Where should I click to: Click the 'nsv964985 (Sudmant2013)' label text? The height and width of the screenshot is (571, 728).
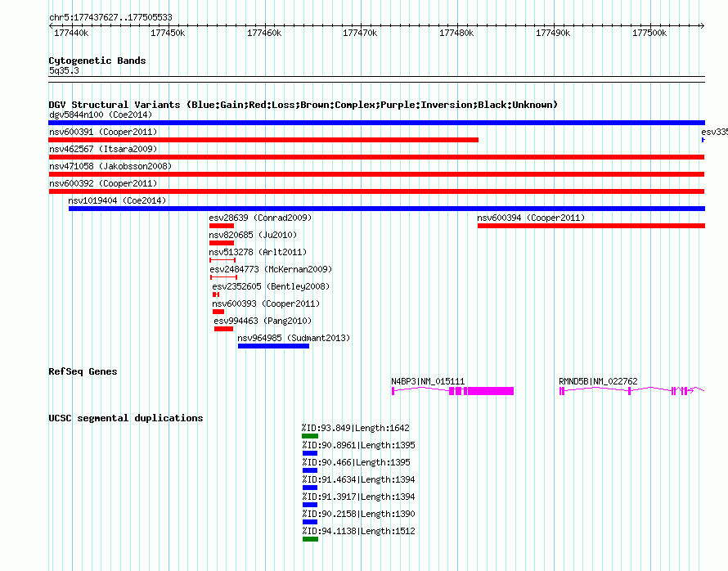click(294, 338)
